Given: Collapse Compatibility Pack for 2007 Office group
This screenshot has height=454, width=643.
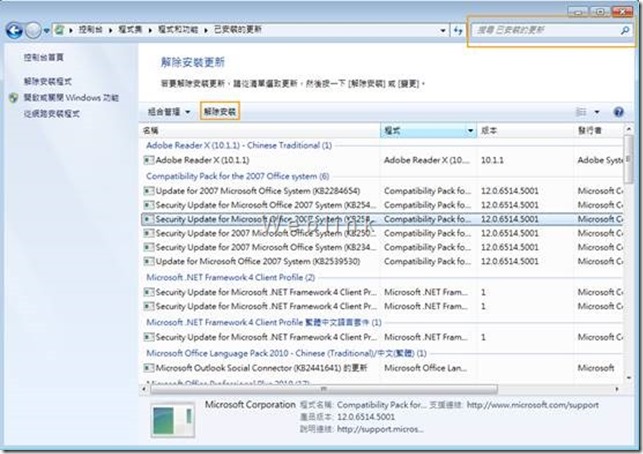Looking at the screenshot, I should (x=238, y=176).
